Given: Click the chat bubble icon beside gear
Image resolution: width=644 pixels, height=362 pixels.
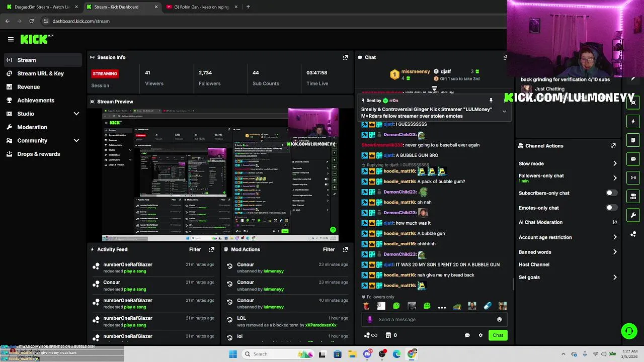Looking at the screenshot, I should click(x=467, y=335).
